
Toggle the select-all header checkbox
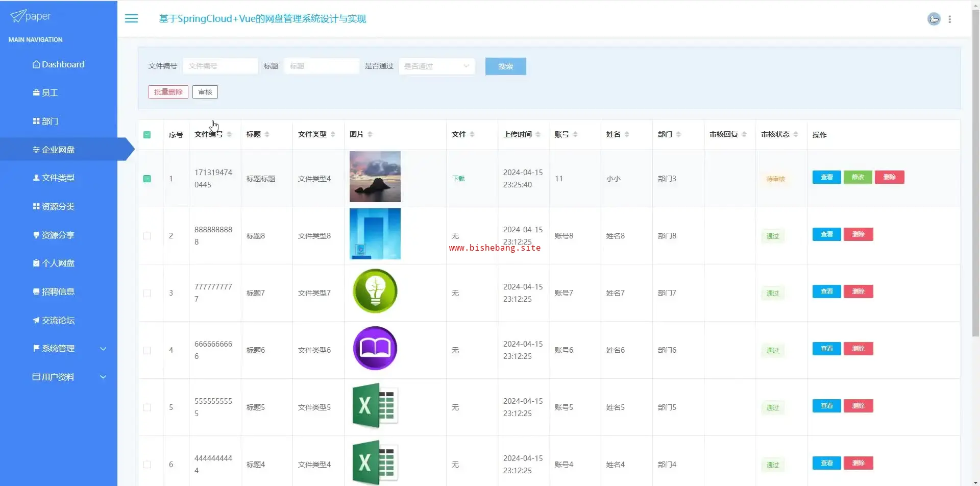[147, 135]
